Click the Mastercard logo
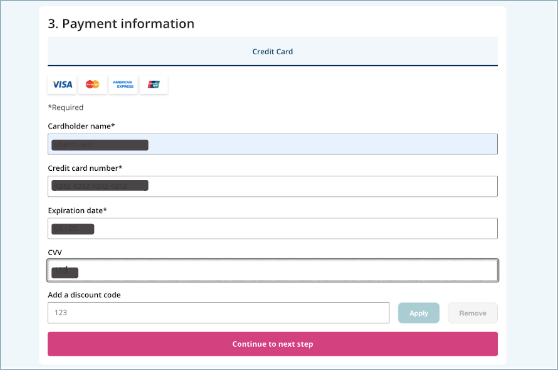558x370 pixels. click(x=93, y=85)
